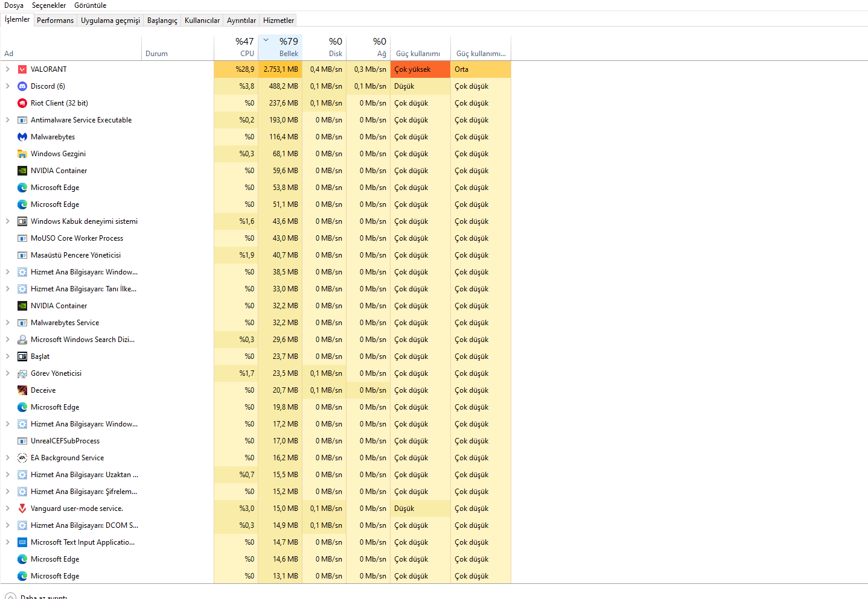The width and height of the screenshot is (868, 599).
Task: Click gear icon of Hizmet Ana Bilgisayarı: Şifrelem
Action: tap(22, 492)
